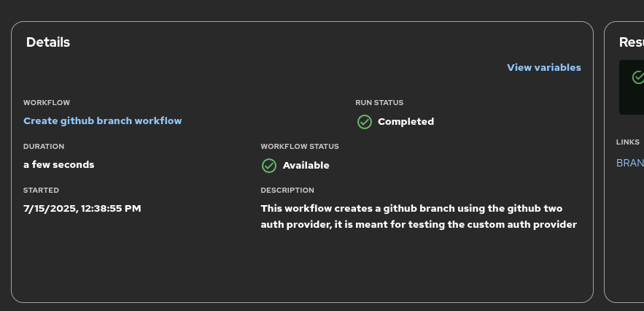Click the duration value "a few seconds"
Viewport: 644px width, 311px height.
coord(59,165)
